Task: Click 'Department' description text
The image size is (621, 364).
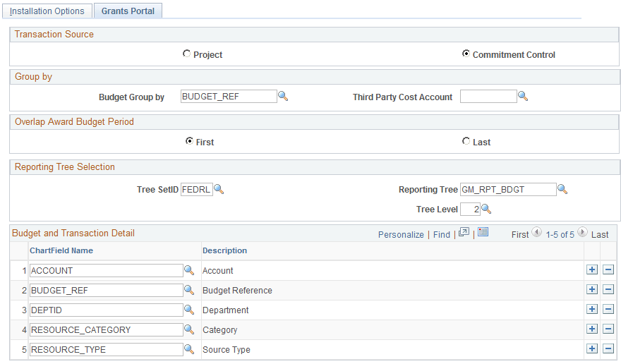Action: click(x=226, y=310)
